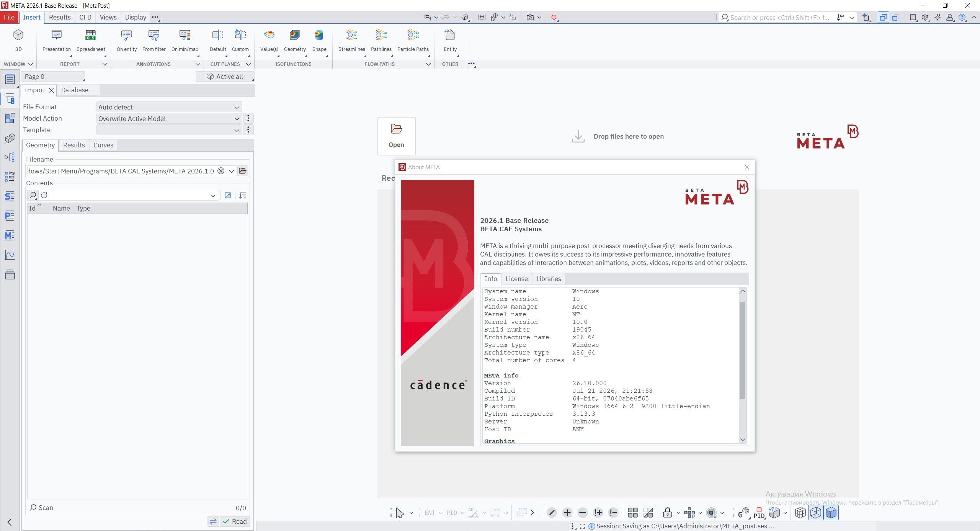Screen dimensions: 980x531
Task: Create Streamlines flow path
Action: pos(352,40)
